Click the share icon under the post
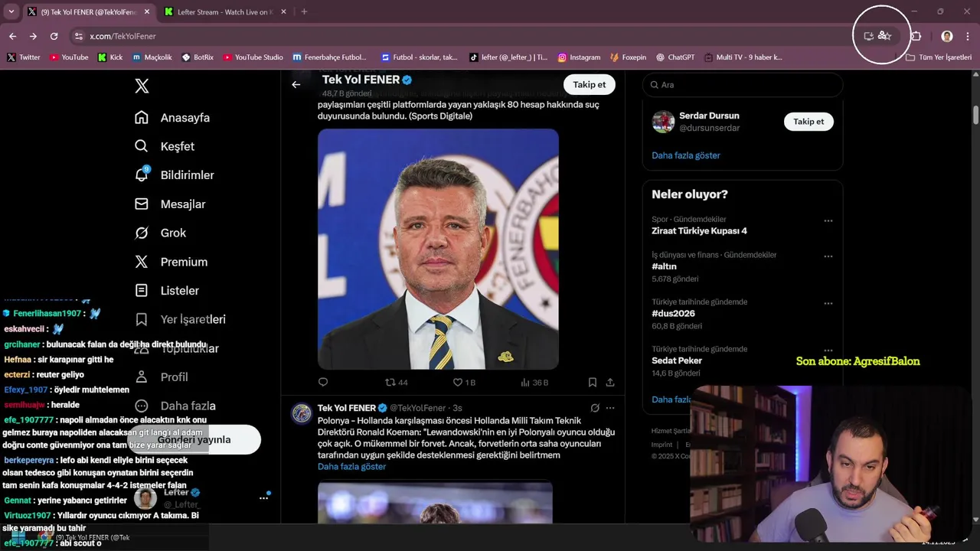 (x=610, y=382)
